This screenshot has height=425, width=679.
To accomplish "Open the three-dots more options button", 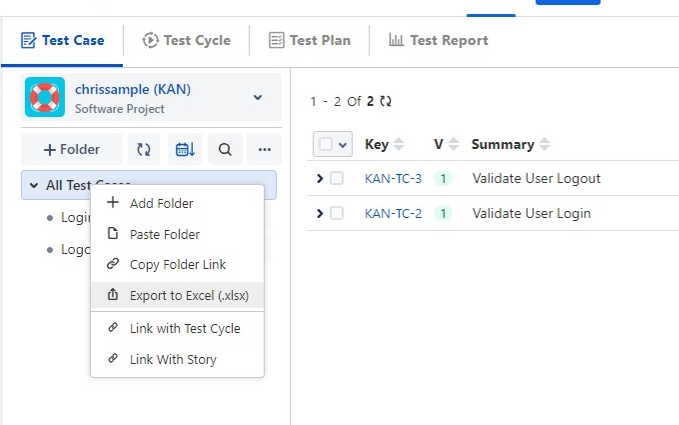I will tap(264, 150).
